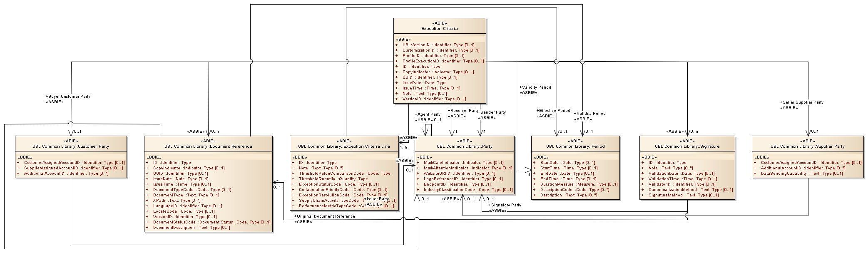Select the IndustryClassificationCode attribute
The width and height of the screenshot is (868, 253).
[468, 190]
